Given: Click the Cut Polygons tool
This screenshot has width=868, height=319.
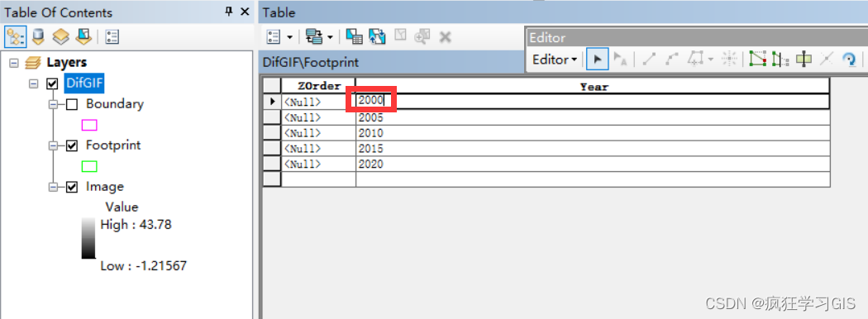Looking at the screenshot, I should [x=804, y=60].
